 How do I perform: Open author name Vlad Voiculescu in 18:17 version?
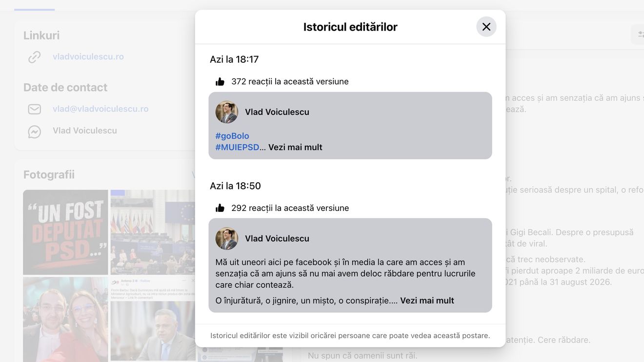pyautogui.click(x=277, y=112)
